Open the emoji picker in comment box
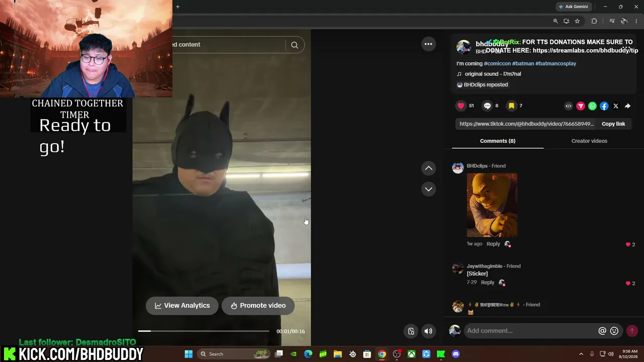The width and height of the screenshot is (644, 362). [x=614, y=331]
